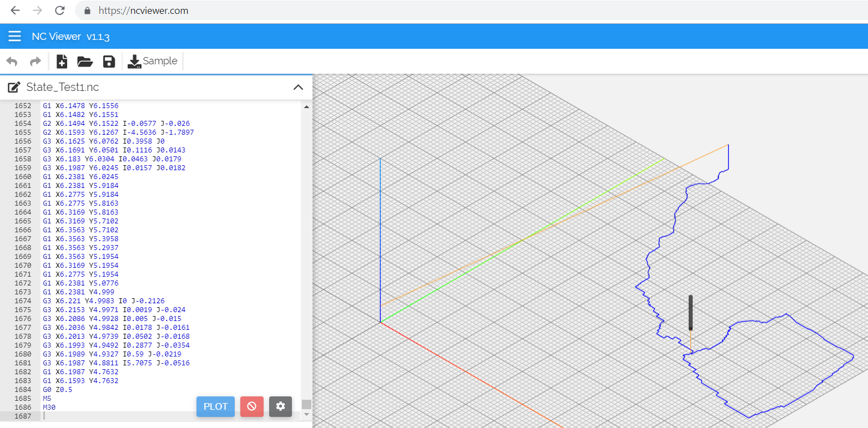This screenshot has height=428, width=868.
Task: Click the redo arrow icon
Action: click(x=35, y=61)
